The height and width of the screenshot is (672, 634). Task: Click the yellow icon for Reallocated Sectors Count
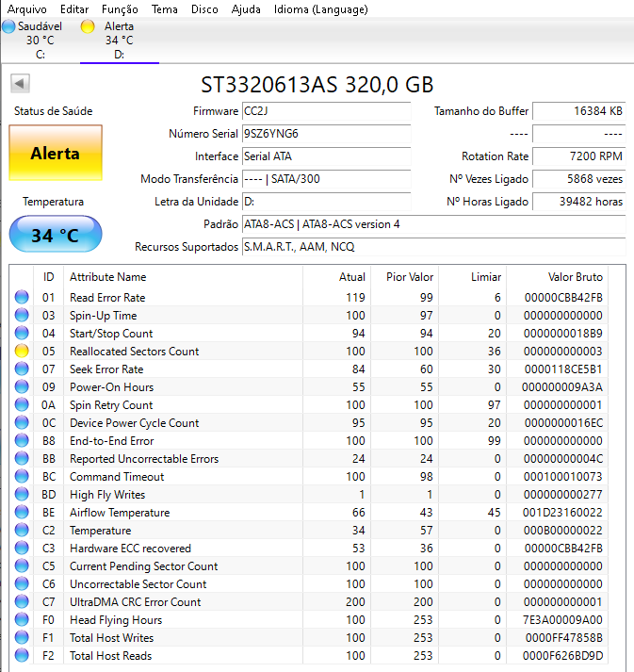[x=22, y=351]
